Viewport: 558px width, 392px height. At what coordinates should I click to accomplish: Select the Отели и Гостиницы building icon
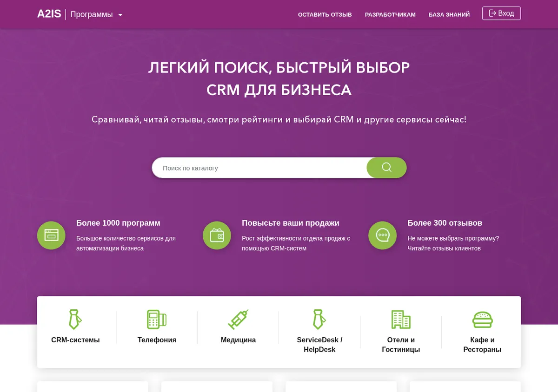coord(401,319)
